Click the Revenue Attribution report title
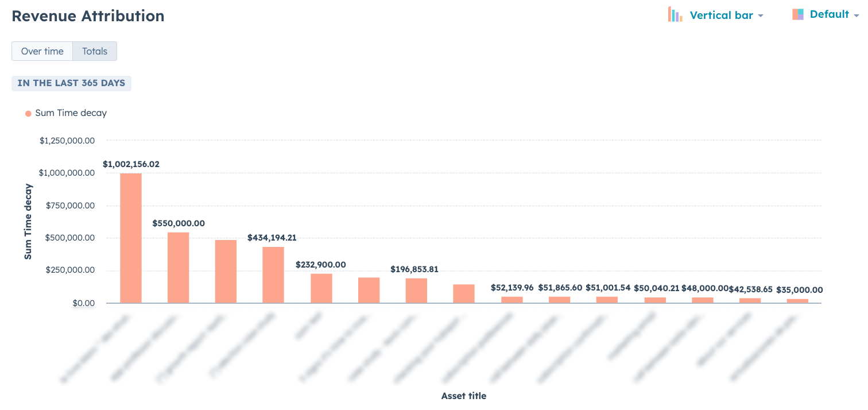The image size is (868, 410). coord(88,16)
